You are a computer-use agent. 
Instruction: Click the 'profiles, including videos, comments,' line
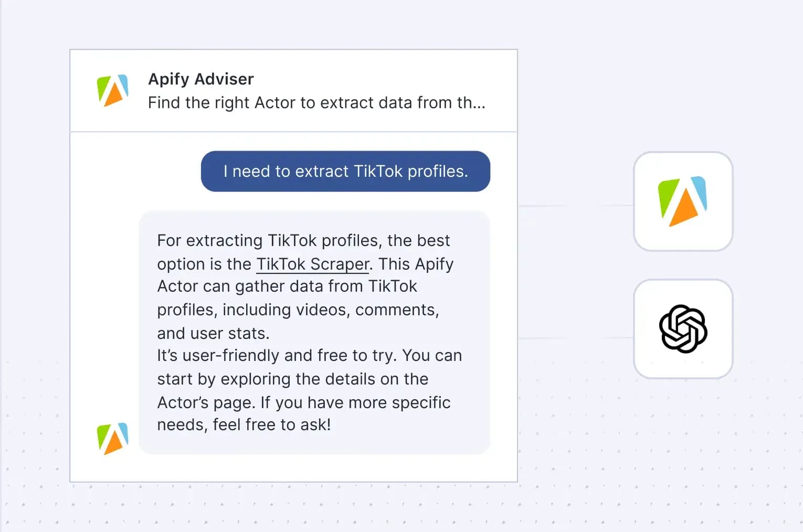pos(298,310)
